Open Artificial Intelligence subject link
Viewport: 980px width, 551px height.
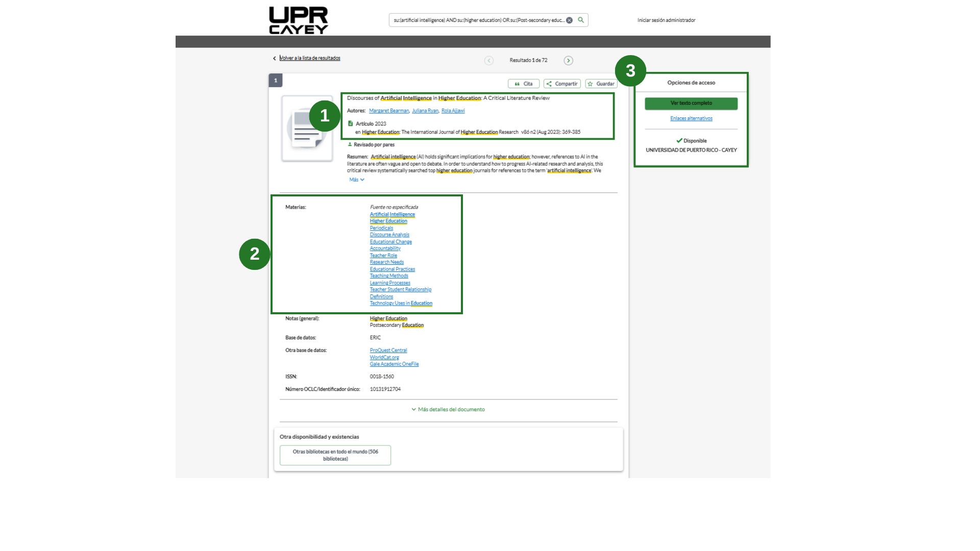[x=392, y=214]
